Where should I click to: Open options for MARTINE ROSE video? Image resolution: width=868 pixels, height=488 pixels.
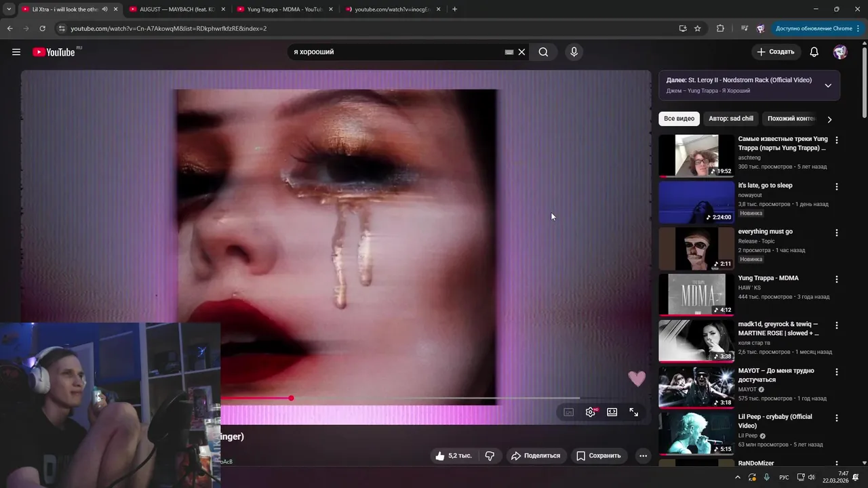pyautogui.click(x=836, y=325)
